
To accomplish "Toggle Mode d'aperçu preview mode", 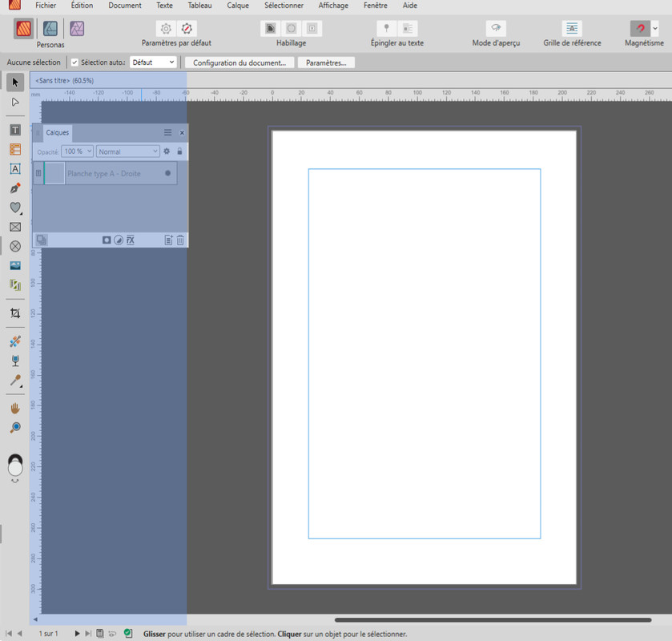I will click(496, 28).
